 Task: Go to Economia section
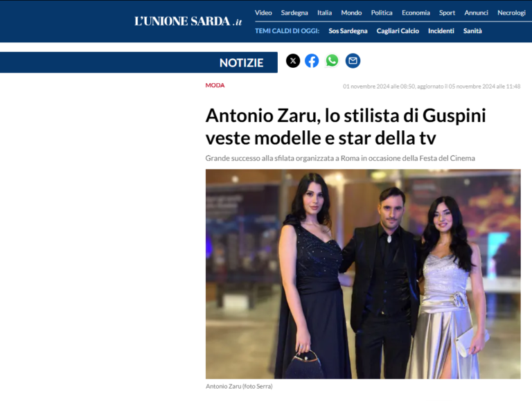coord(416,13)
